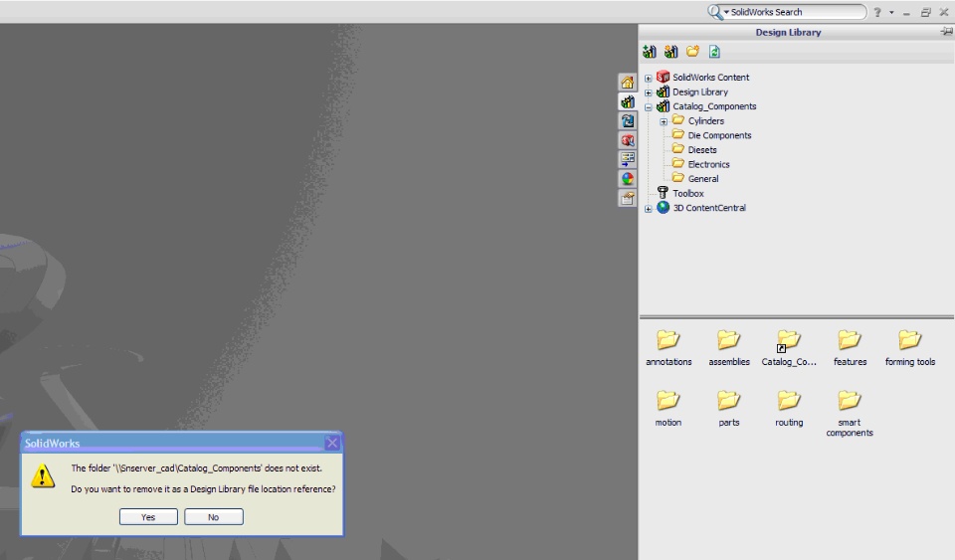Click the Help question mark icon
The width and height of the screenshot is (955, 560).
877,12
